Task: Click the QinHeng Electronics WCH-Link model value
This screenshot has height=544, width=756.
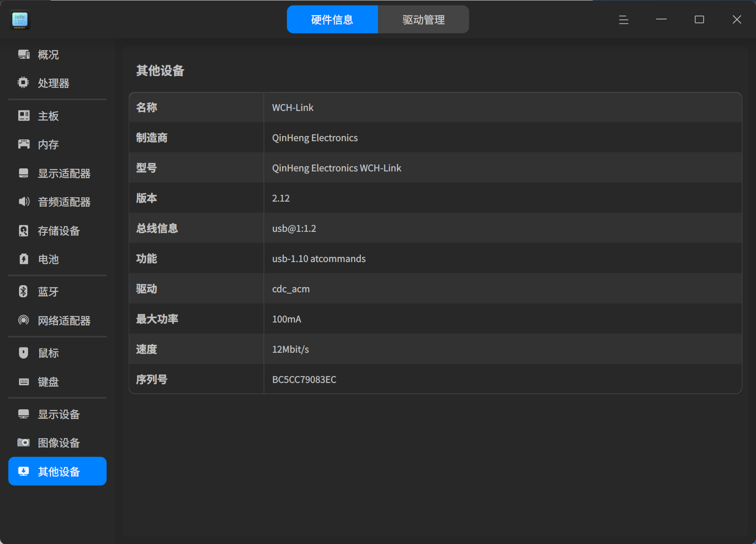Action: point(337,168)
